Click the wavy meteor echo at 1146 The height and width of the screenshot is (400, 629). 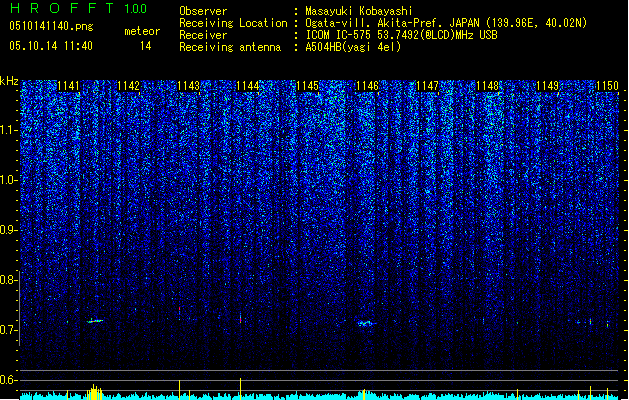pos(366,323)
